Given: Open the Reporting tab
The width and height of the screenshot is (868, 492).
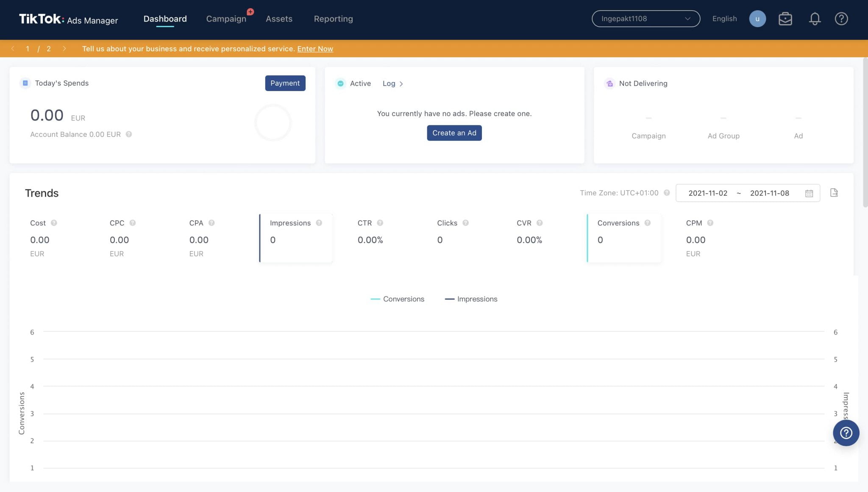Looking at the screenshot, I should [333, 19].
